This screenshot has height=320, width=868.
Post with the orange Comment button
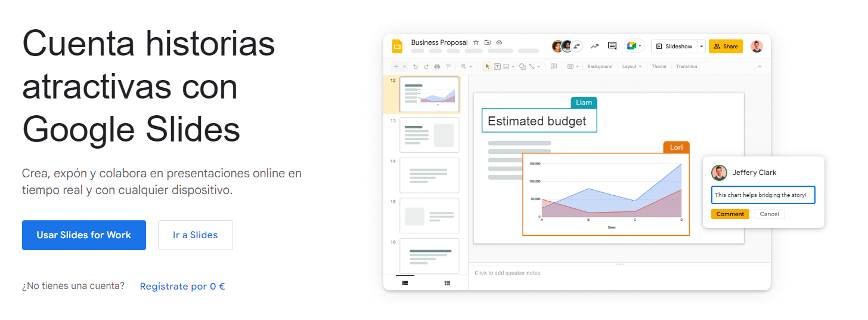point(730,214)
